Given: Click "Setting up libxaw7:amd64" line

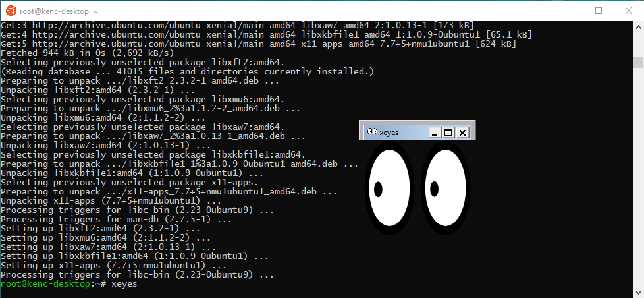Looking at the screenshot, I should point(108,247).
